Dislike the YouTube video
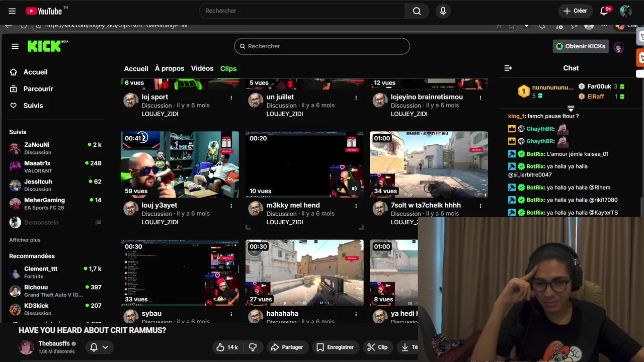 (x=253, y=347)
